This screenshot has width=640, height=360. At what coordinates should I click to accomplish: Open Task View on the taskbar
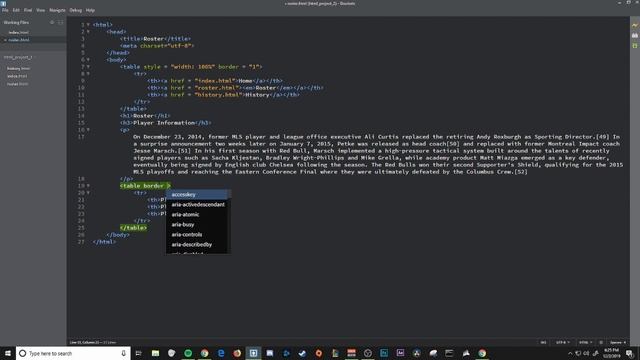[138, 353]
